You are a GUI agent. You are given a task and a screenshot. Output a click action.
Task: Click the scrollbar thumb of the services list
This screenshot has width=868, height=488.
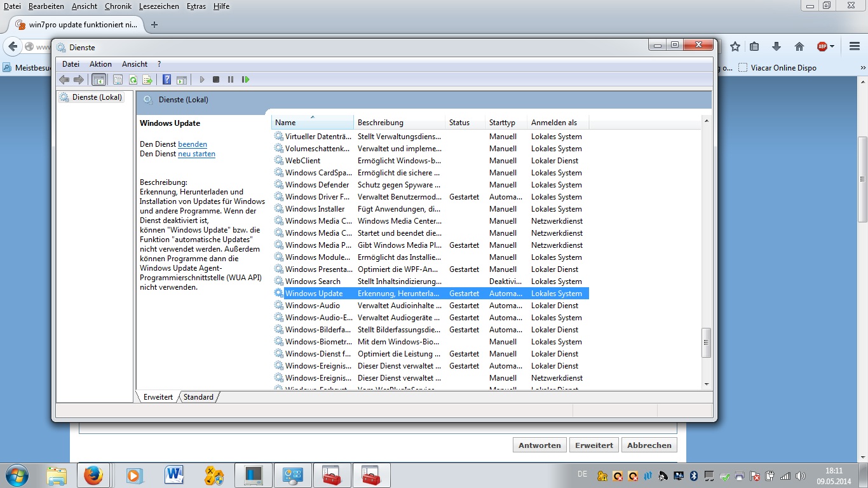coord(705,342)
